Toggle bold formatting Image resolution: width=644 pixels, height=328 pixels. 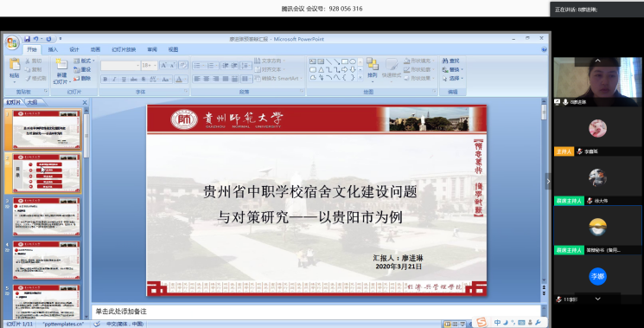[105, 79]
